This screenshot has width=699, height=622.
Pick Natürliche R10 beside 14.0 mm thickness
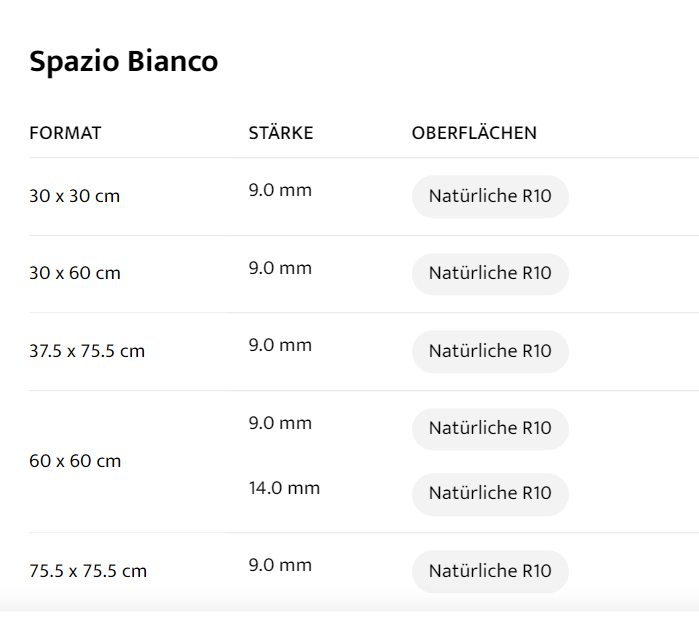tap(490, 493)
